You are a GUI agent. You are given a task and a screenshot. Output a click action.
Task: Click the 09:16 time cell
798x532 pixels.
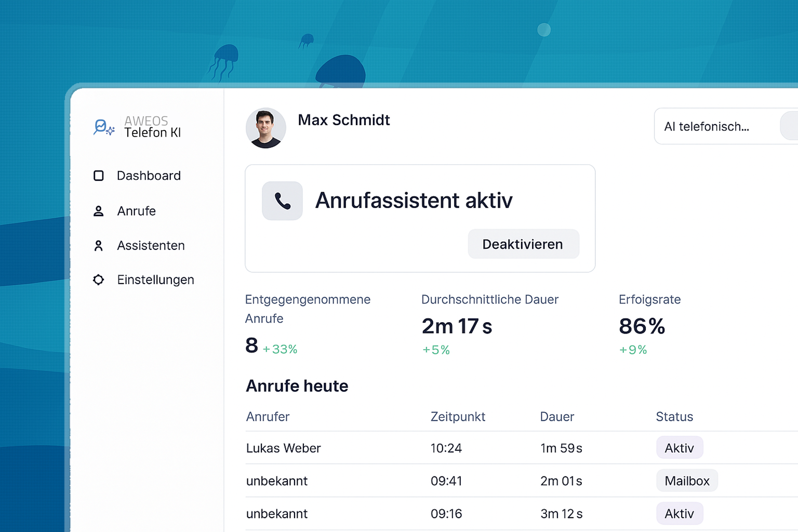point(446,514)
